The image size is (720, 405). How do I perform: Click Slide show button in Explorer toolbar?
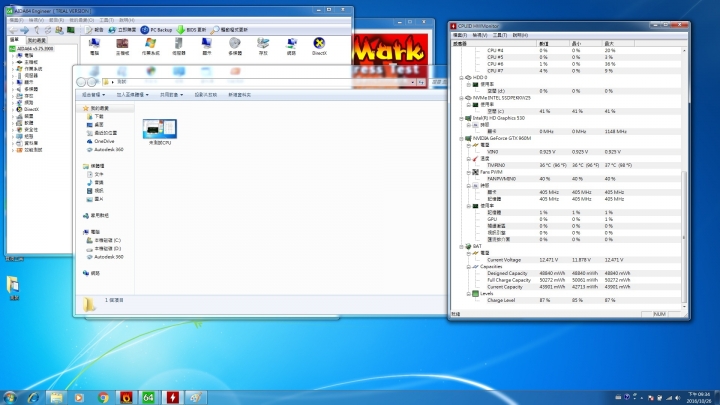click(206, 95)
